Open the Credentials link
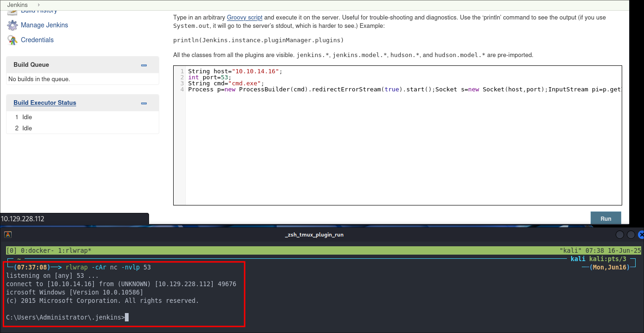This screenshot has width=644, height=333. click(x=37, y=40)
